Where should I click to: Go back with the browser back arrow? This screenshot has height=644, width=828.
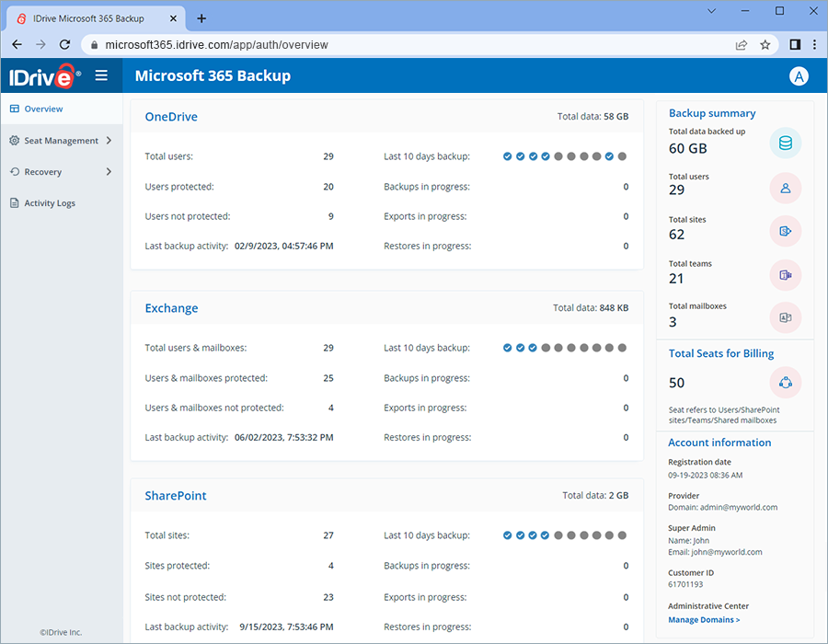click(17, 45)
